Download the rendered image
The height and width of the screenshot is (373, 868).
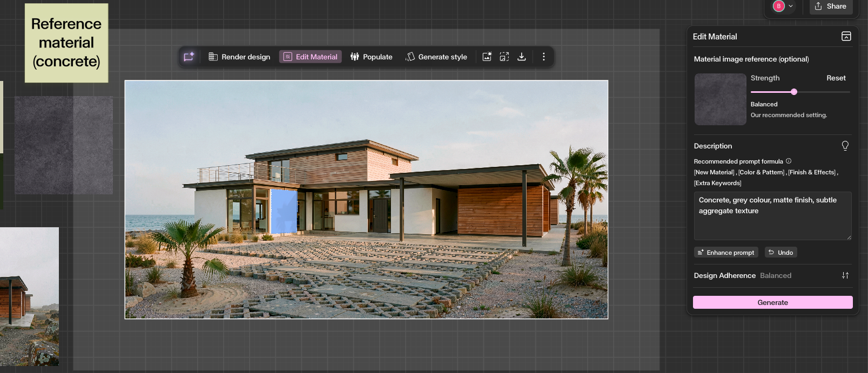522,57
